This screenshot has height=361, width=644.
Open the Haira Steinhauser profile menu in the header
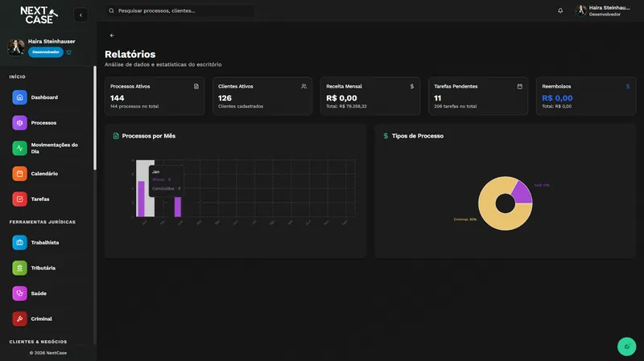tap(603, 10)
